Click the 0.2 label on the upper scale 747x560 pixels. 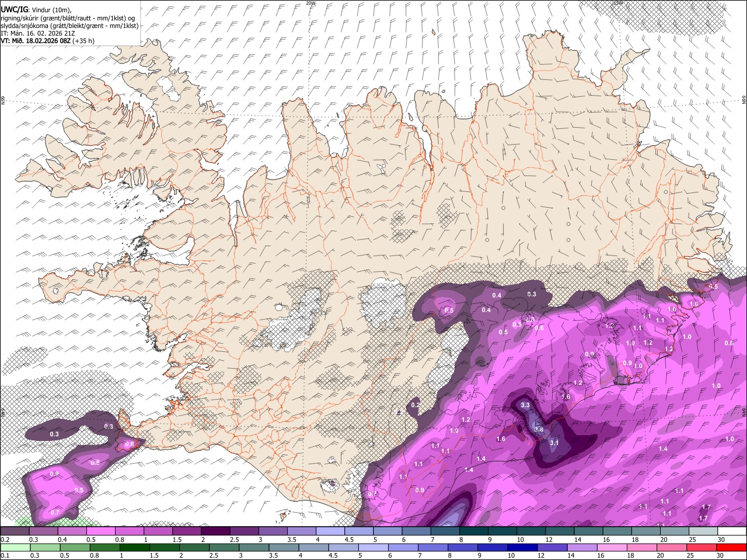tap(5, 540)
